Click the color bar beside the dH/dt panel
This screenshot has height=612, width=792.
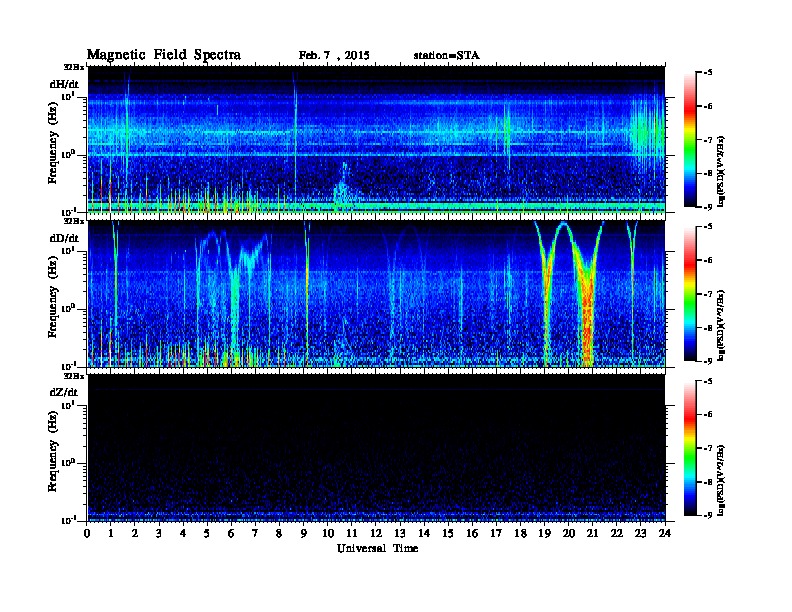pos(690,139)
